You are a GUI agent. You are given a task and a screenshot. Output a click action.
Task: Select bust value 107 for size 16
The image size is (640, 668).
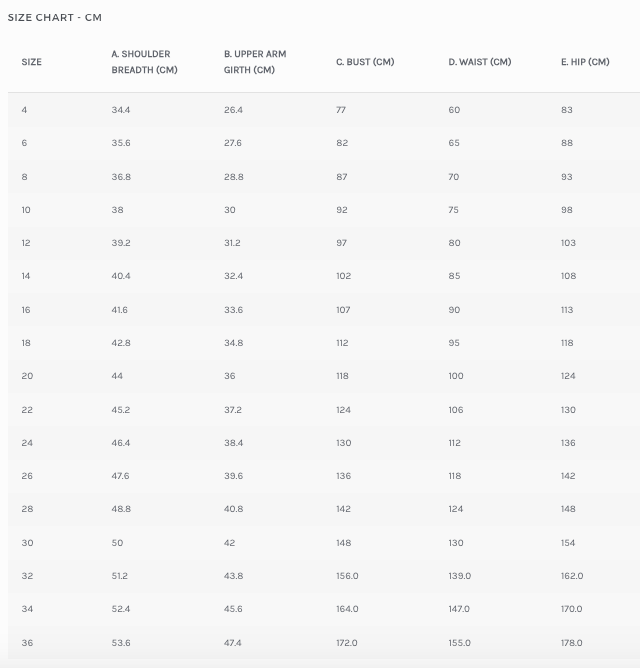pyautogui.click(x=343, y=310)
